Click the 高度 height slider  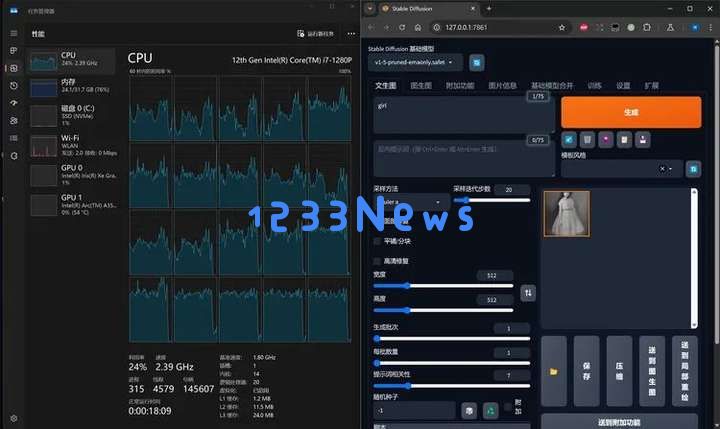[443, 310]
